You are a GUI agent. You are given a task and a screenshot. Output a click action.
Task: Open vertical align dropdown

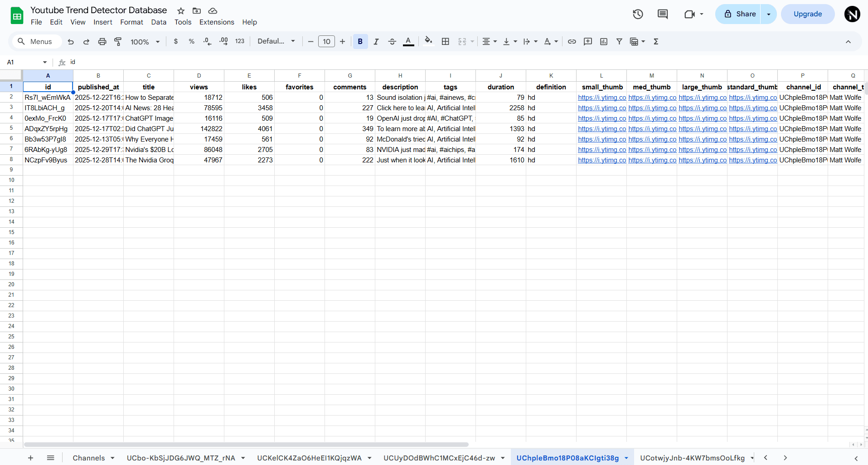[x=510, y=42]
